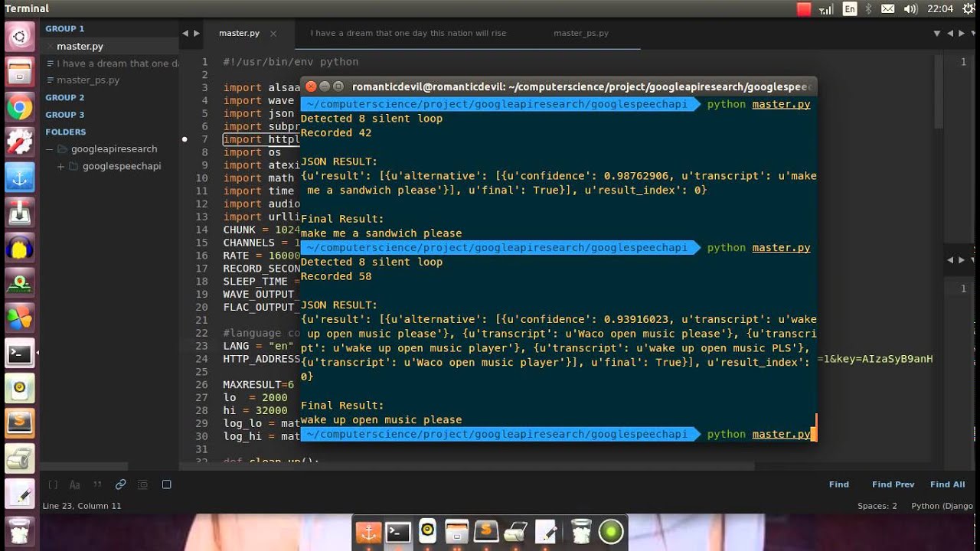Screen dimensions: 980x551
Task: Open the speaker music app in the left launcher
Action: (x=20, y=388)
